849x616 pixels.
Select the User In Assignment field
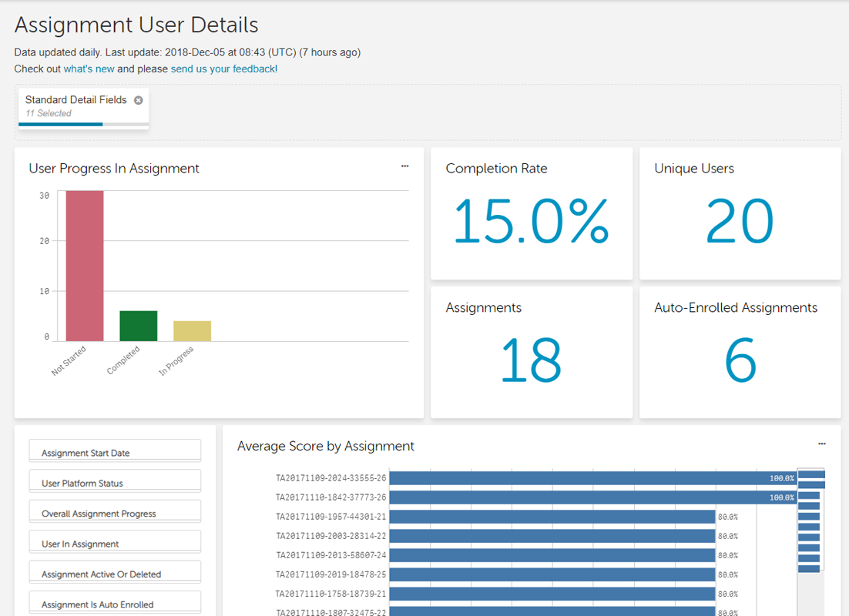click(x=115, y=542)
